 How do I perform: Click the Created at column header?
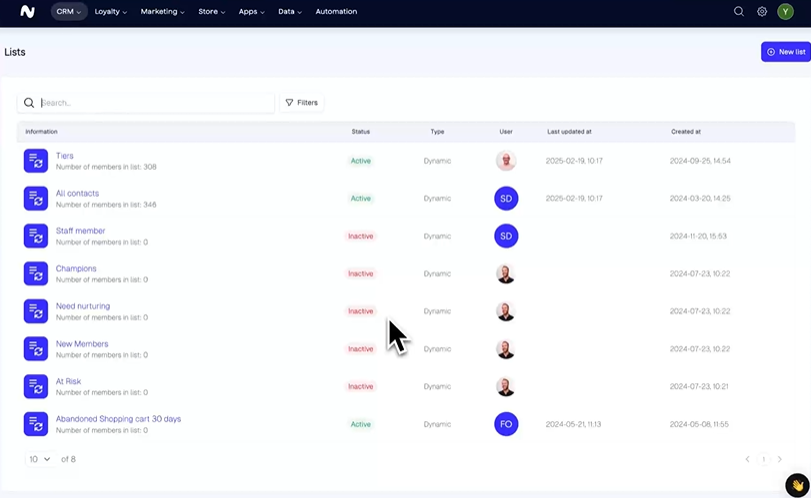[x=686, y=131]
